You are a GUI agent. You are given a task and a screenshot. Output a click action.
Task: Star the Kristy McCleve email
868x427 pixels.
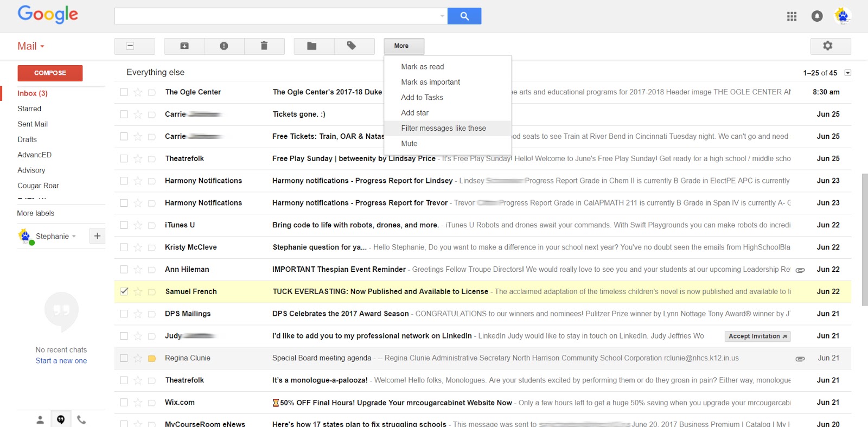click(138, 247)
